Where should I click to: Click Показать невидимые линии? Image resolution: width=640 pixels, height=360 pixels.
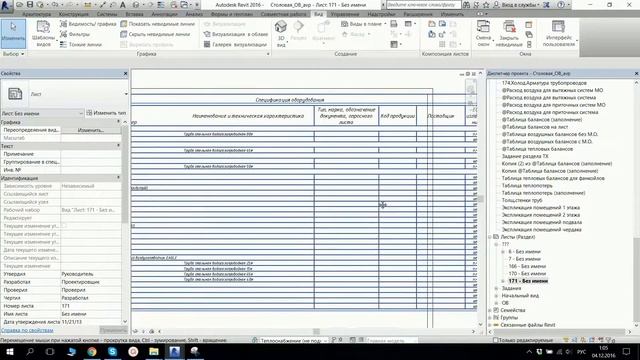[158, 24]
